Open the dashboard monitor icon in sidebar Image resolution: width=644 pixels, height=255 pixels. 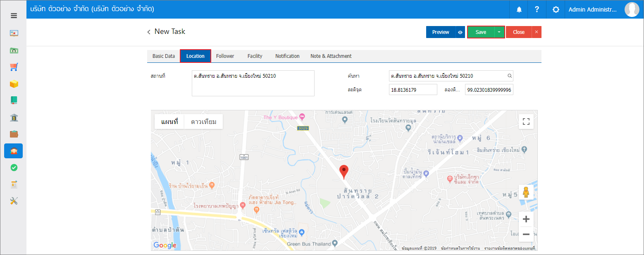pos(14,33)
